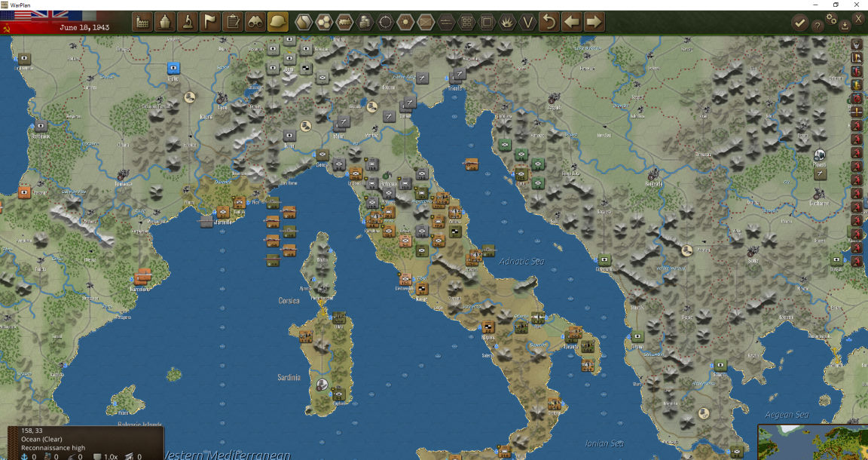
Task: Open the gears settings menu
Action: [832, 18]
